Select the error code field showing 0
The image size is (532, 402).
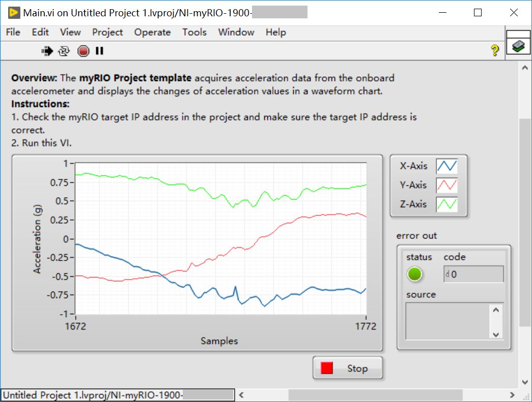473,274
